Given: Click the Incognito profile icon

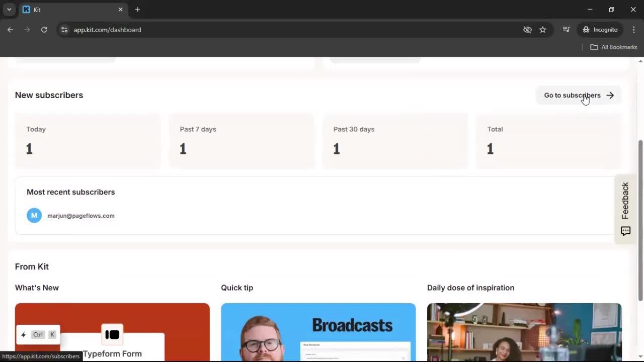Looking at the screenshot, I should [x=587, y=30].
